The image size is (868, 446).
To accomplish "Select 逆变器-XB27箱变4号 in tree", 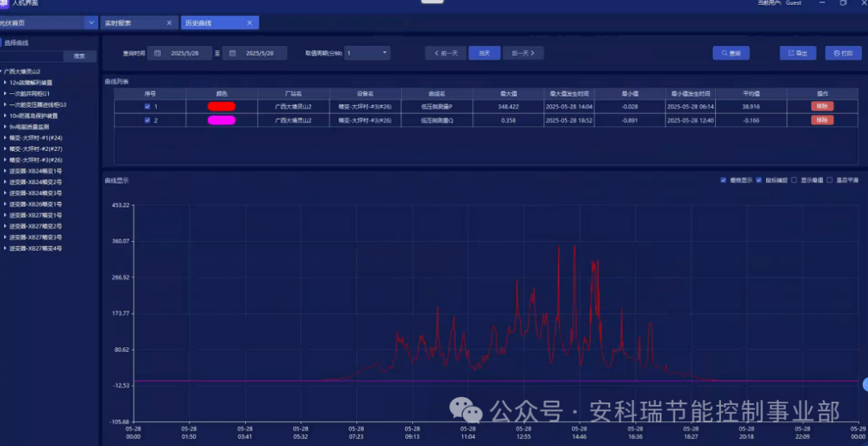I will click(35, 248).
